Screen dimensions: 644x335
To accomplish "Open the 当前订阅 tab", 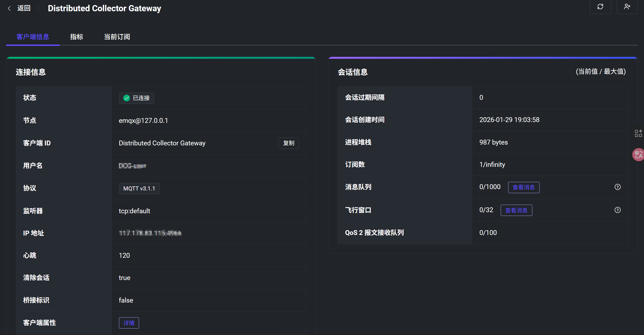I will coord(117,37).
